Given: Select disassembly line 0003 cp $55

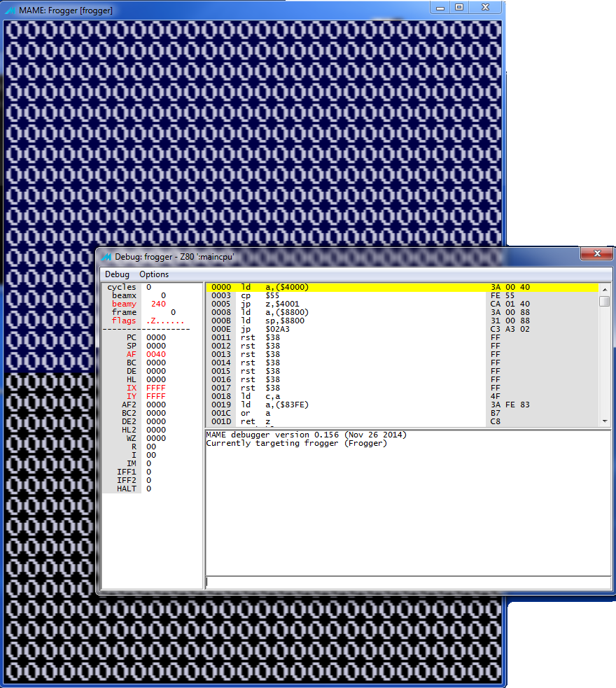Looking at the screenshot, I should tap(402, 295).
